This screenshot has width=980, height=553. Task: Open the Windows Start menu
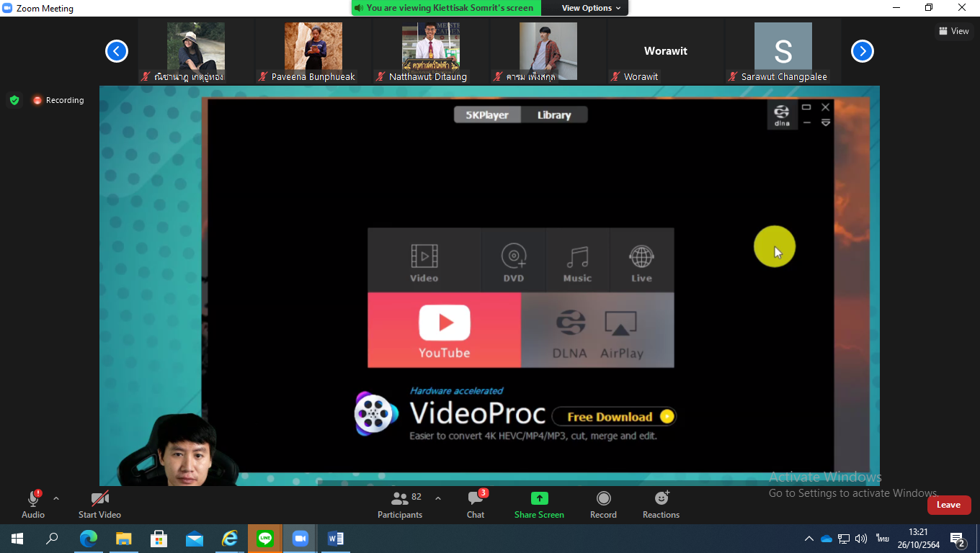click(17, 539)
